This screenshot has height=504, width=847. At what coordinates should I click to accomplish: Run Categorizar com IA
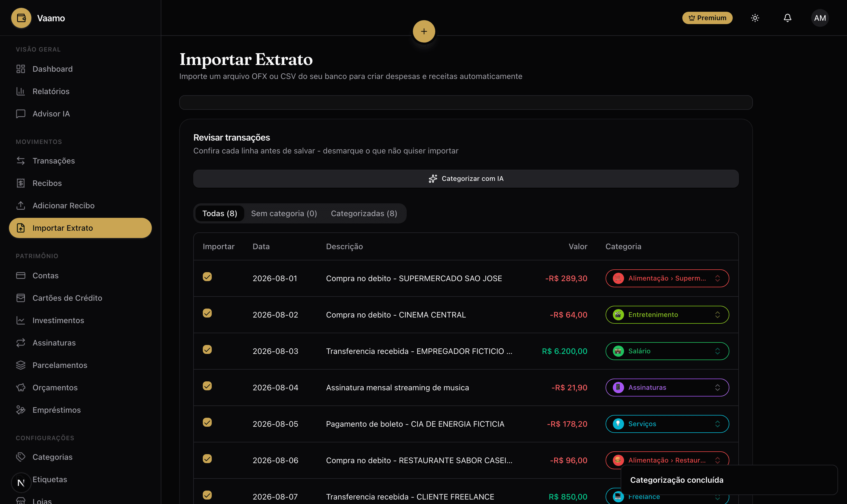466,179
